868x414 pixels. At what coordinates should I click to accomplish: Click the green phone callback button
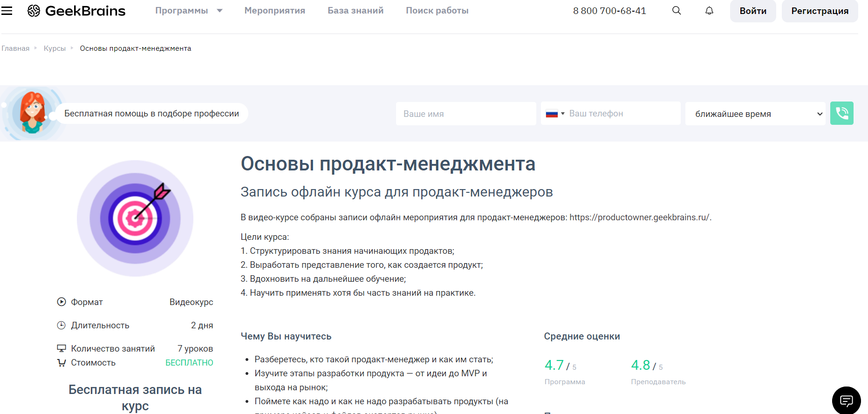tap(841, 113)
